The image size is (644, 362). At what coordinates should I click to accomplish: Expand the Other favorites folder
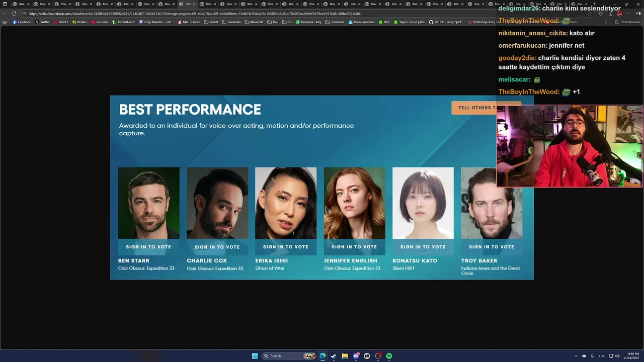pyautogui.click(x=628, y=22)
